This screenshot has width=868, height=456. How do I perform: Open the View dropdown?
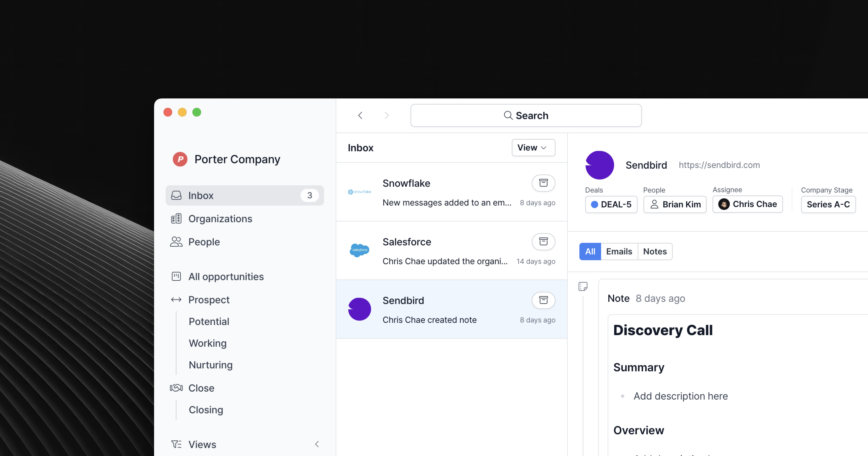coord(533,148)
